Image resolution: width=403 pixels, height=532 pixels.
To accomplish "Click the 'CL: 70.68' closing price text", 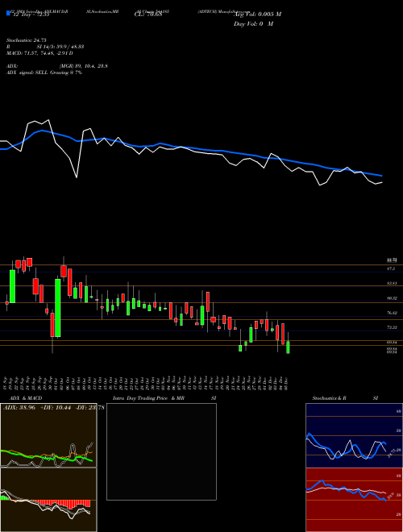I will pos(147,15).
